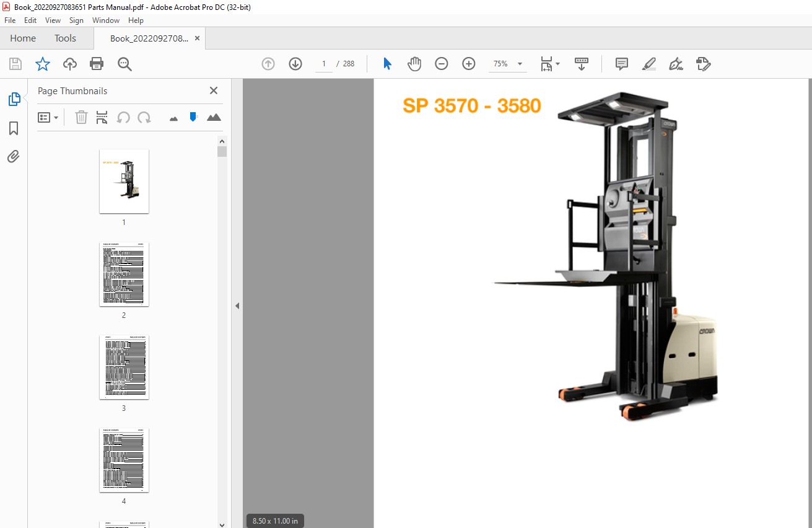Open the Edit menu
The width and height of the screenshot is (812, 528).
[x=30, y=20]
